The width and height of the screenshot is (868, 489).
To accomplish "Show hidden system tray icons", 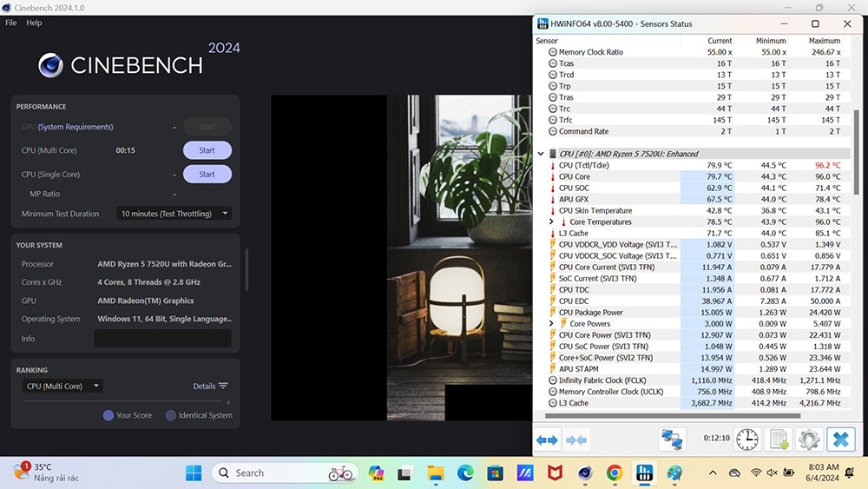I will (713, 473).
